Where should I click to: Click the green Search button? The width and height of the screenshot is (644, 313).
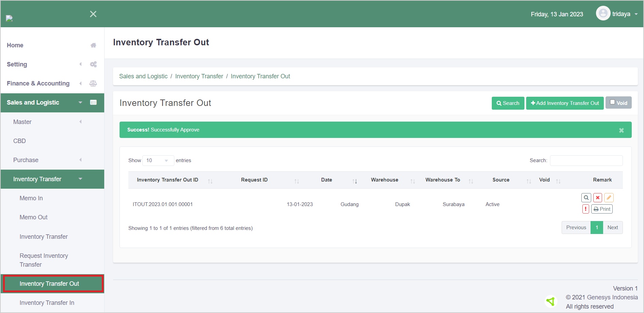pyautogui.click(x=508, y=103)
